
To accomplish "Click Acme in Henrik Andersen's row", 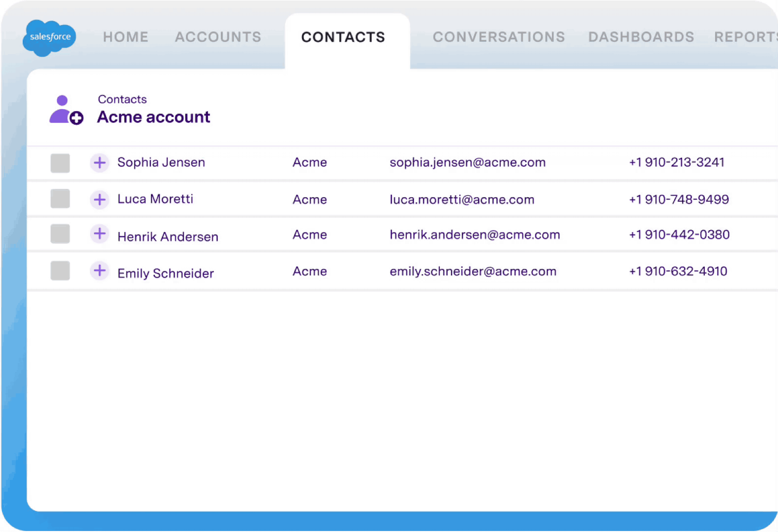I will coord(310,235).
